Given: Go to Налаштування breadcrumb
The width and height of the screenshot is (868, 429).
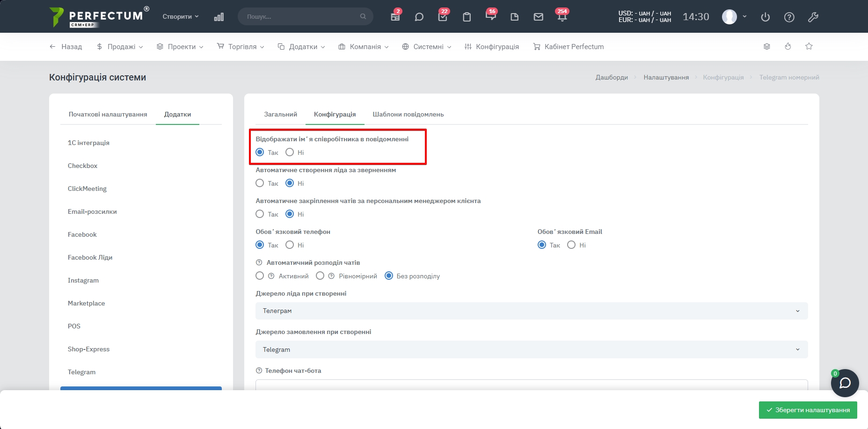Looking at the screenshot, I should [666, 77].
